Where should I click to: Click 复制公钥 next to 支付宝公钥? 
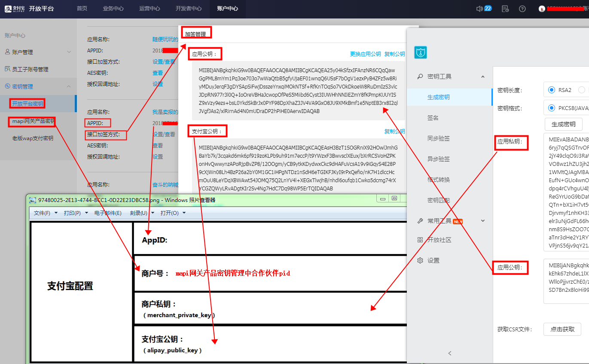[x=394, y=132]
